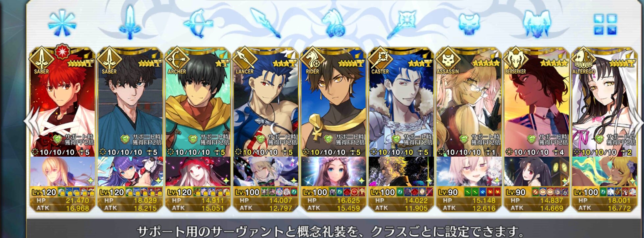Open the Lancer support servant card
Viewport: 644px width, 238px height.
click(x=266, y=102)
